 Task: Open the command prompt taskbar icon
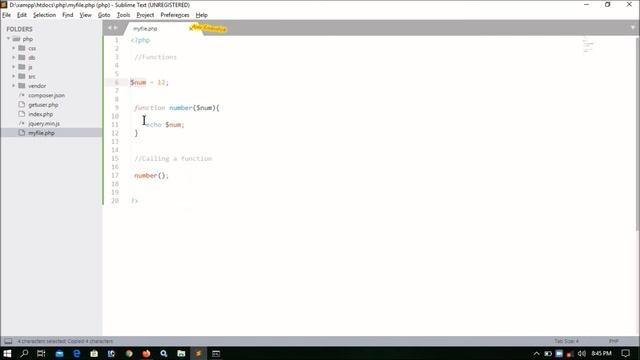point(216,353)
